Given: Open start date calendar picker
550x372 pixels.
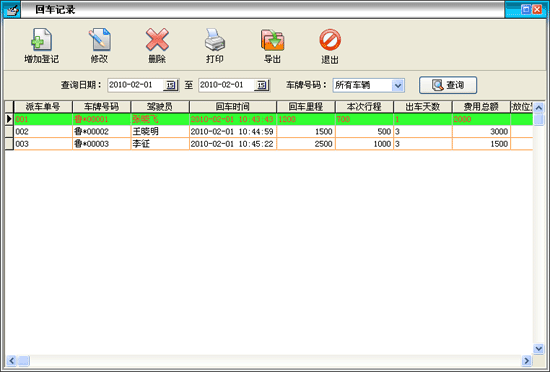Looking at the screenshot, I should 170,85.
